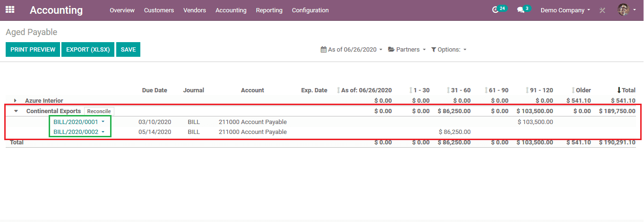Click 211000 Account Payable in BILL/2020/0001 row
This screenshot has width=644, height=222.
pos(253,122)
